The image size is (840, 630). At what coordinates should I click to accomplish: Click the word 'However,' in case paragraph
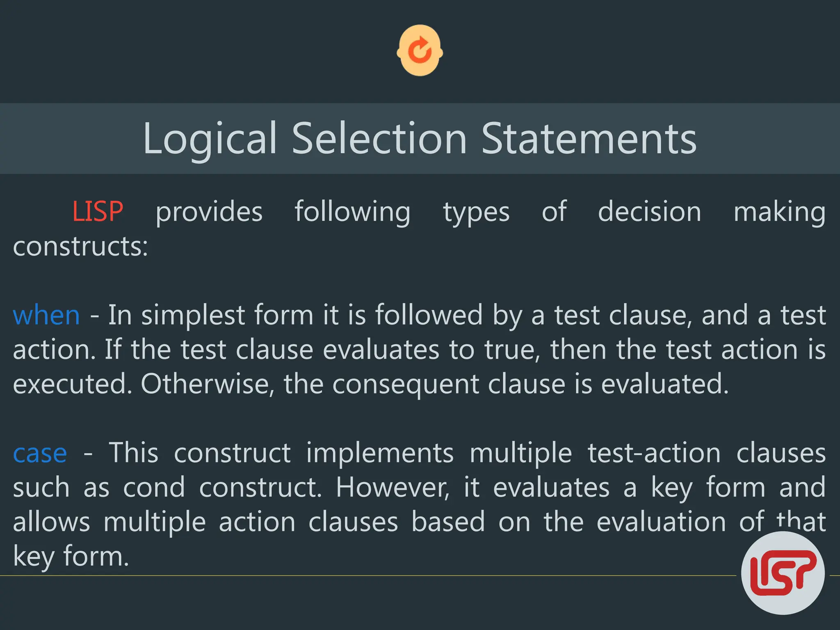(393, 488)
